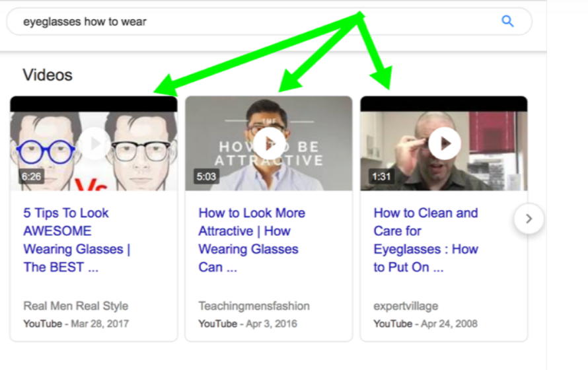Click the 6:26 duration badge
Screen dimensions: 588x370
point(31,177)
